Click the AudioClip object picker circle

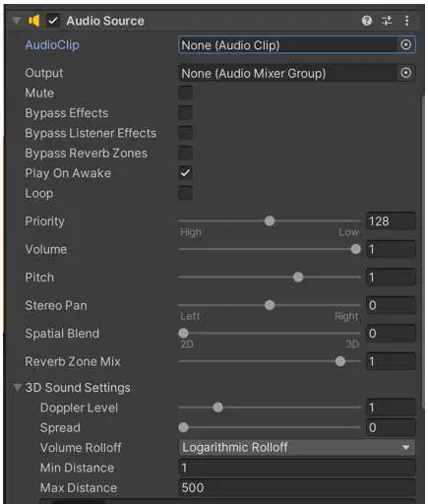pos(406,45)
